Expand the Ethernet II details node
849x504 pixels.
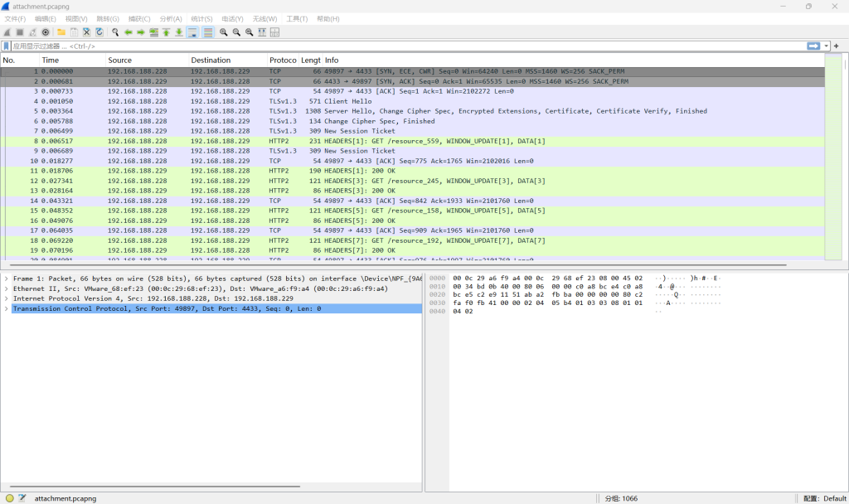(7, 288)
